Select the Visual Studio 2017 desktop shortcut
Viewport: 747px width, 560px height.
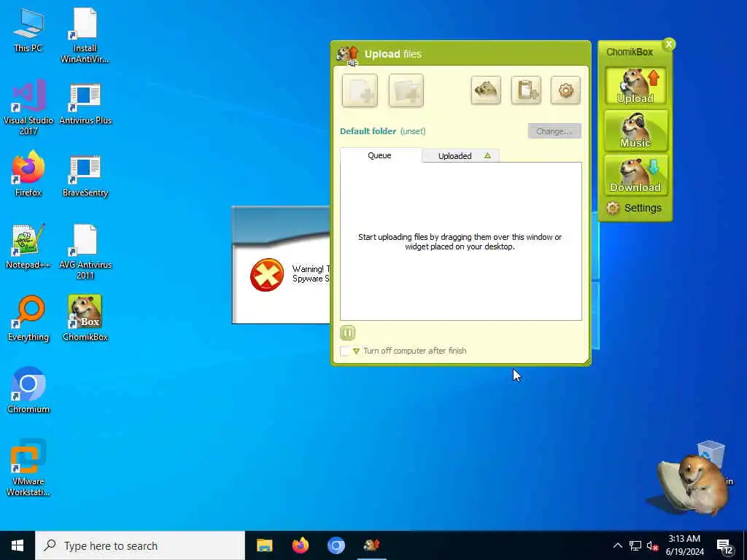point(28,107)
